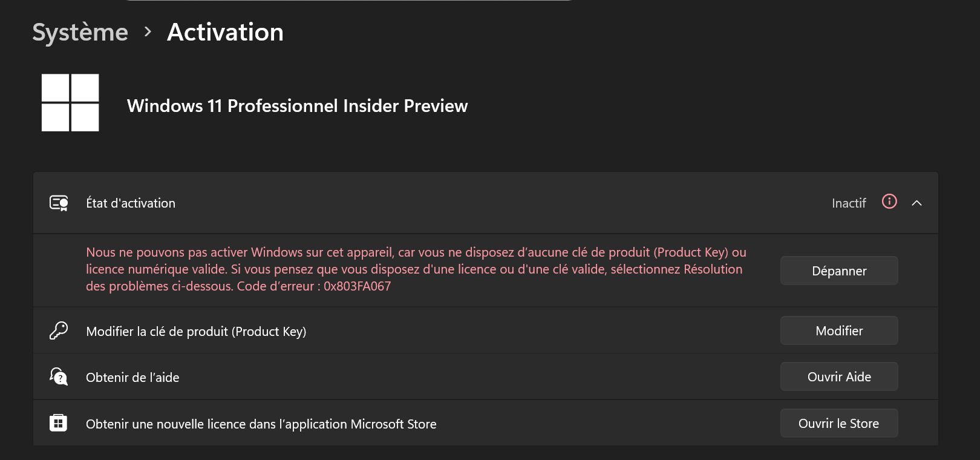Click the red info icon beside Inactif
Image resolution: width=980 pixels, height=460 pixels.
889,202
